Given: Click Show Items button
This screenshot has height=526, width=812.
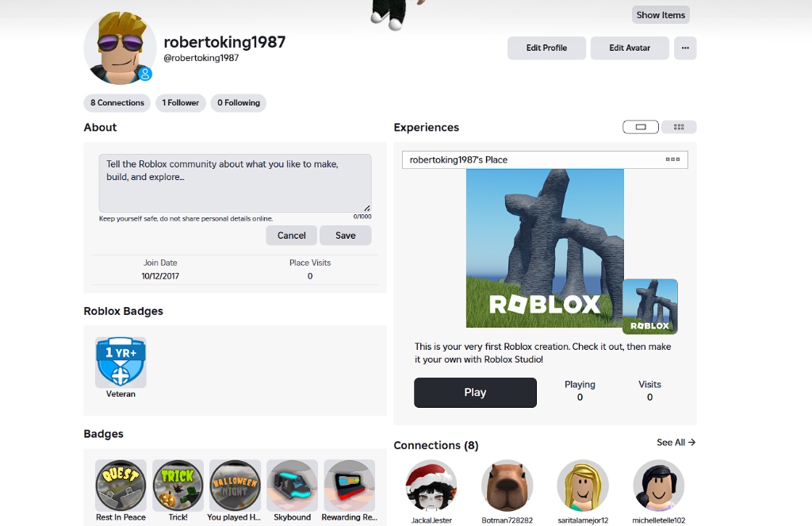Looking at the screenshot, I should tap(661, 15).
